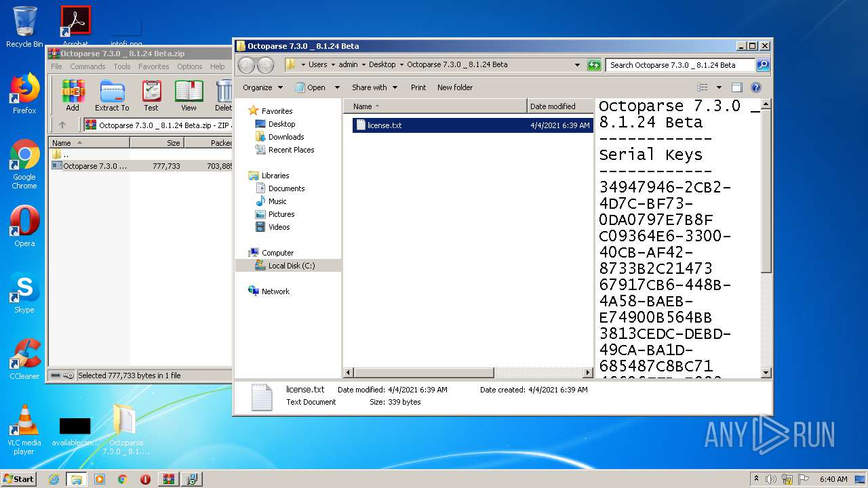The height and width of the screenshot is (488, 868).
Task: Click the Extract To icon in WinRAR
Action: [112, 96]
